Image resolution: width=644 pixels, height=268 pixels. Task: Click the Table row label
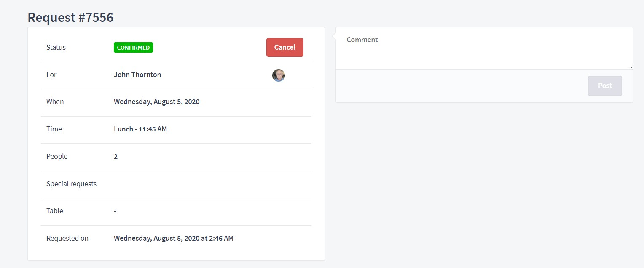55,211
